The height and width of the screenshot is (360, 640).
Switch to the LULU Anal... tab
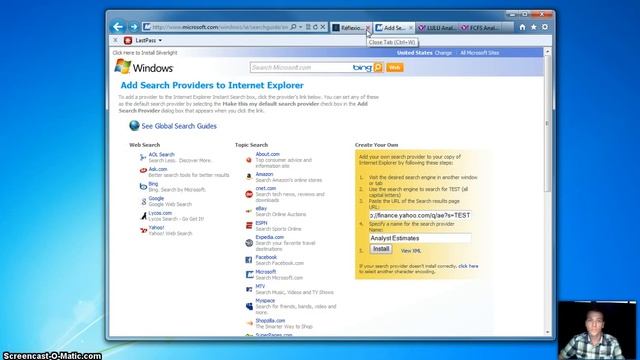pos(437,28)
